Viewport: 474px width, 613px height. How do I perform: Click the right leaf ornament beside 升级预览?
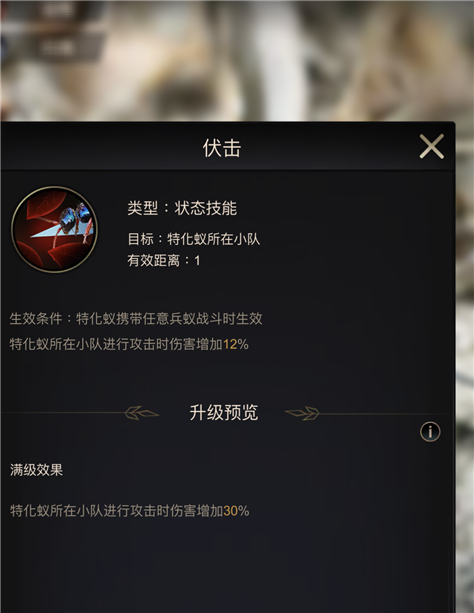click(x=302, y=413)
